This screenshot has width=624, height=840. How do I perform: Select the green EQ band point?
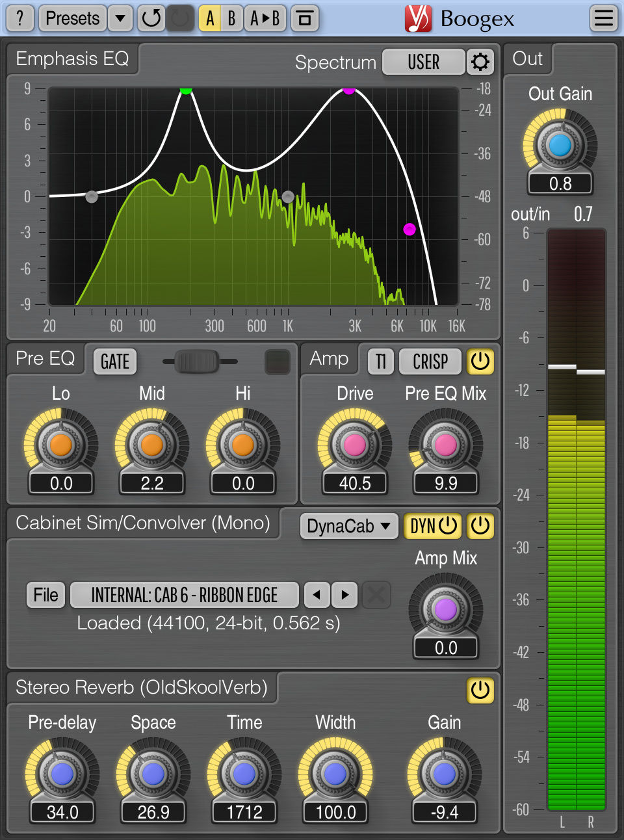(x=186, y=89)
